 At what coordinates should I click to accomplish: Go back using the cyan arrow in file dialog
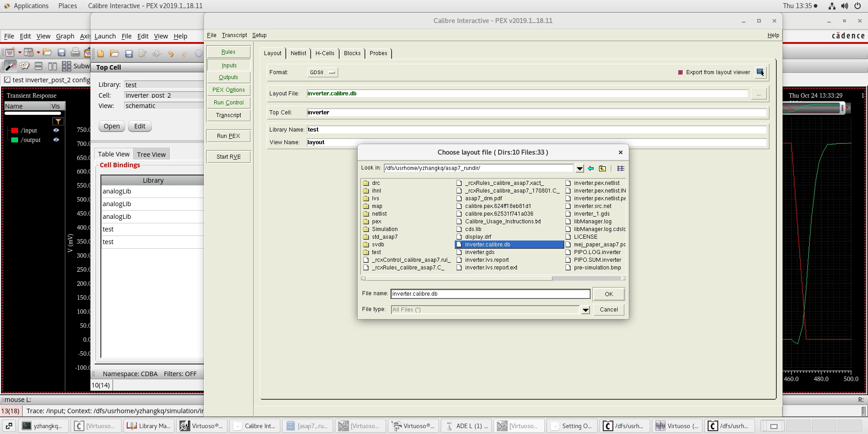click(x=590, y=168)
